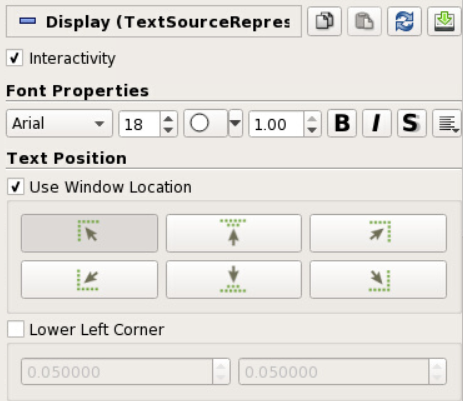Click the restore default display settings icon
This screenshot has width=463, height=401.
pos(404,21)
